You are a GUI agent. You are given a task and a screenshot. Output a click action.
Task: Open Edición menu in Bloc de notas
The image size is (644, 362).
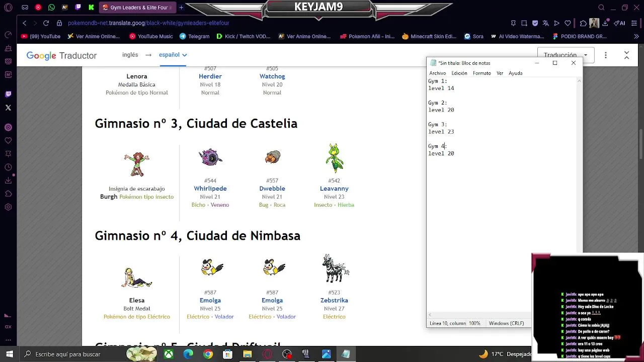click(x=459, y=73)
